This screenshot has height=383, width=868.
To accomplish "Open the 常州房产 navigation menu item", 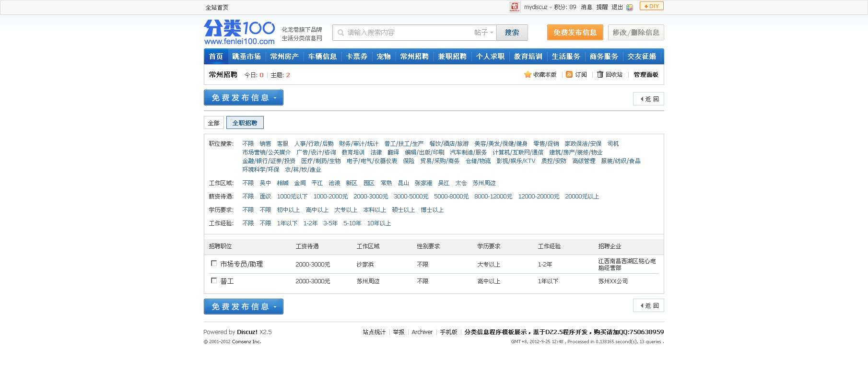I will 284,57.
